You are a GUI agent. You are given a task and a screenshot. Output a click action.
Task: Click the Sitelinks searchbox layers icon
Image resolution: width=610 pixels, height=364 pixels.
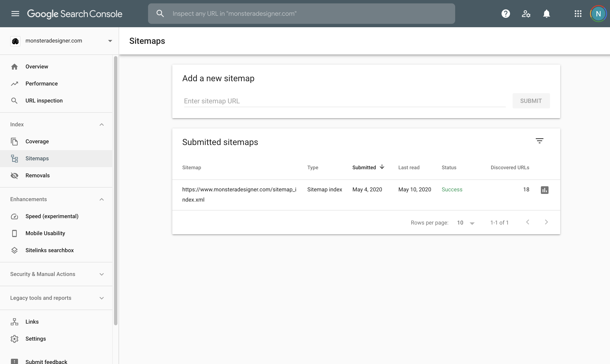(14, 250)
